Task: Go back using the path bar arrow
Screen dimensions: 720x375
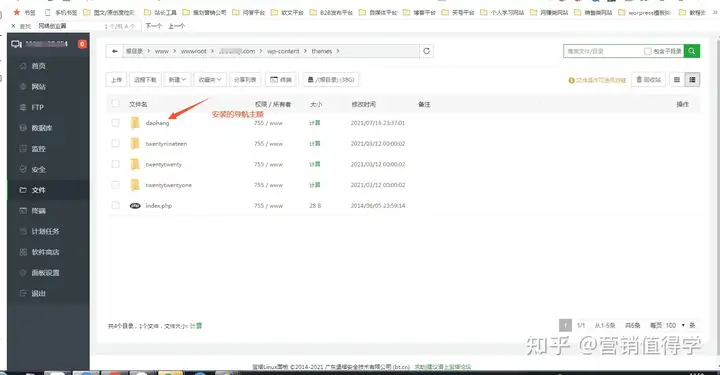Action: (114, 51)
